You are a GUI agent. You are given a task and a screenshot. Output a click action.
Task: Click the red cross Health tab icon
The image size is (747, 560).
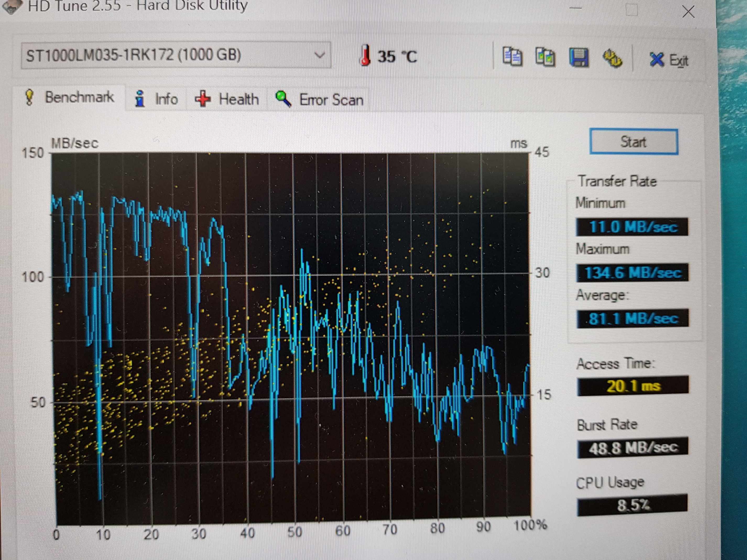click(x=203, y=99)
